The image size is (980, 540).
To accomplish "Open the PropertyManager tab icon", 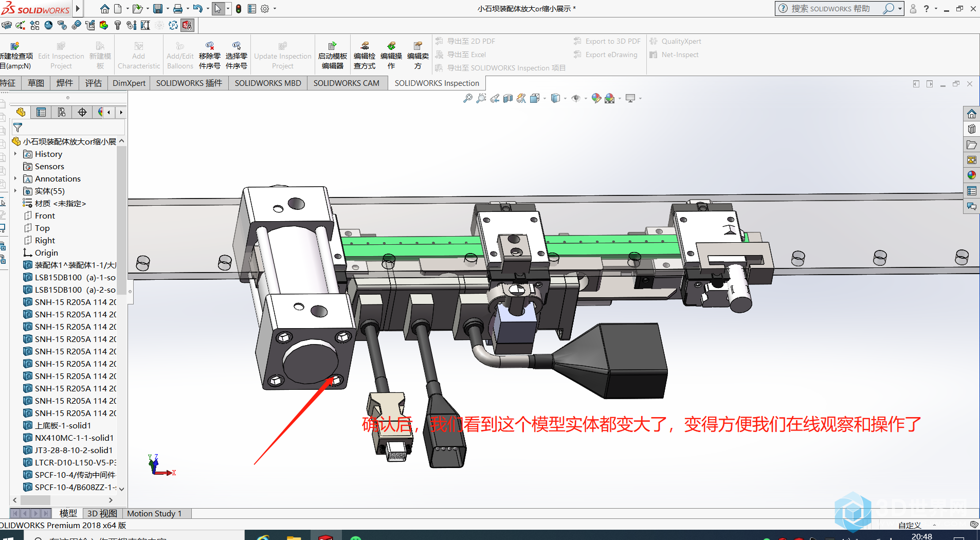I will coord(41,112).
